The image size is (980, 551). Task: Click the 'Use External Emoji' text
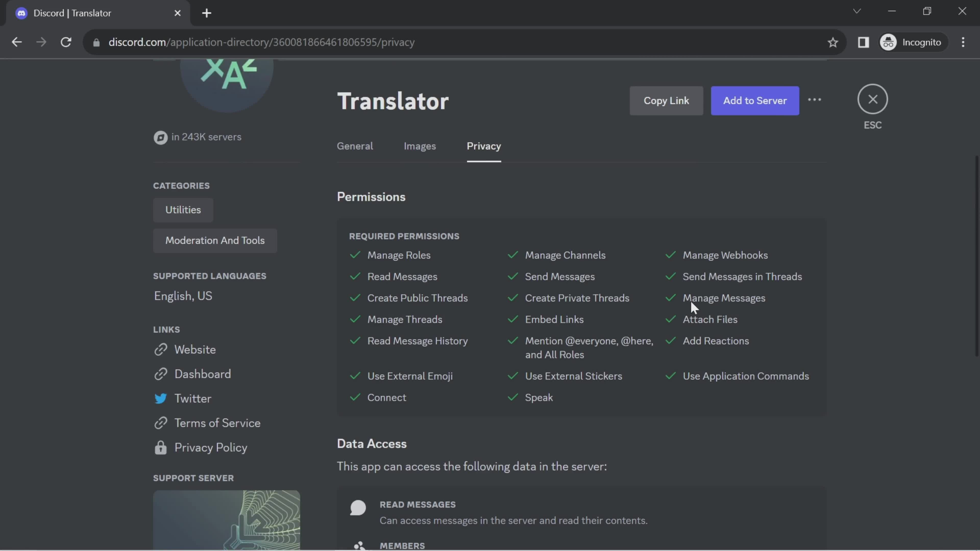click(410, 376)
